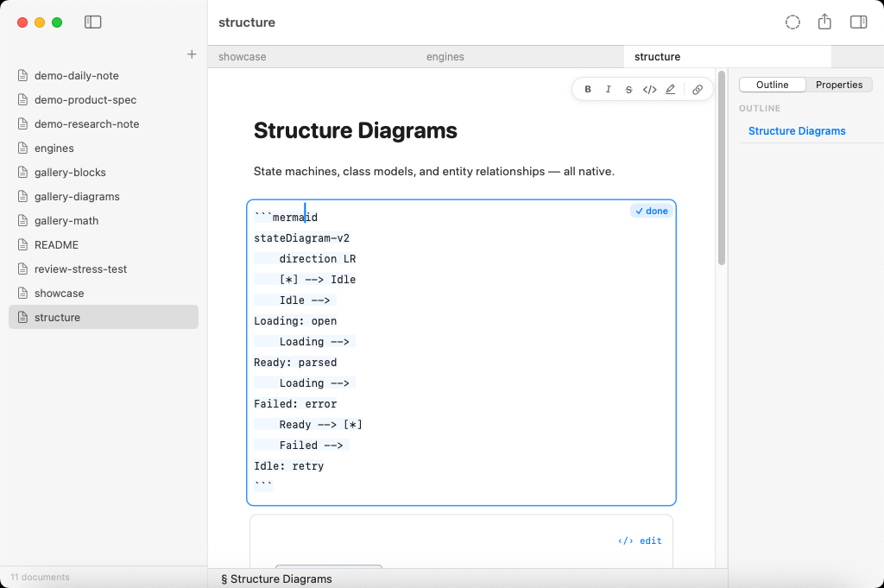This screenshot has height=588, width=884.
Task: Click the document icon beside showcase
Action: [x=22, y=294]
